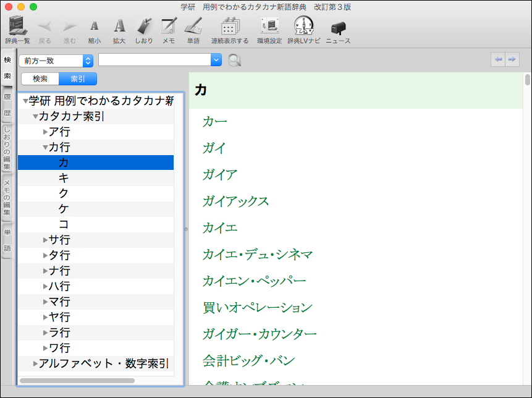Image resolution: width=532 pixels, height=398 pixels.
Task: Open the ガイア entry link
Action: (x=220, y=175)
